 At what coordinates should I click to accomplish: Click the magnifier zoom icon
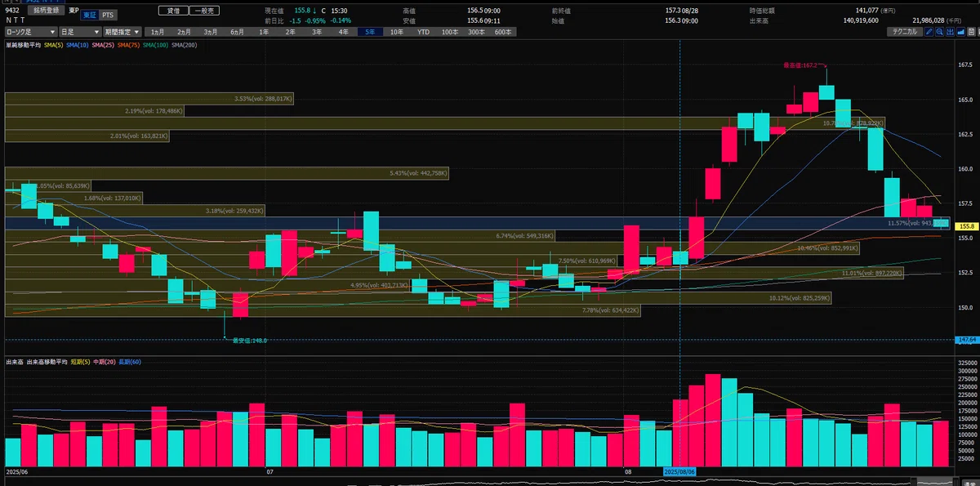tap(940, 32)
